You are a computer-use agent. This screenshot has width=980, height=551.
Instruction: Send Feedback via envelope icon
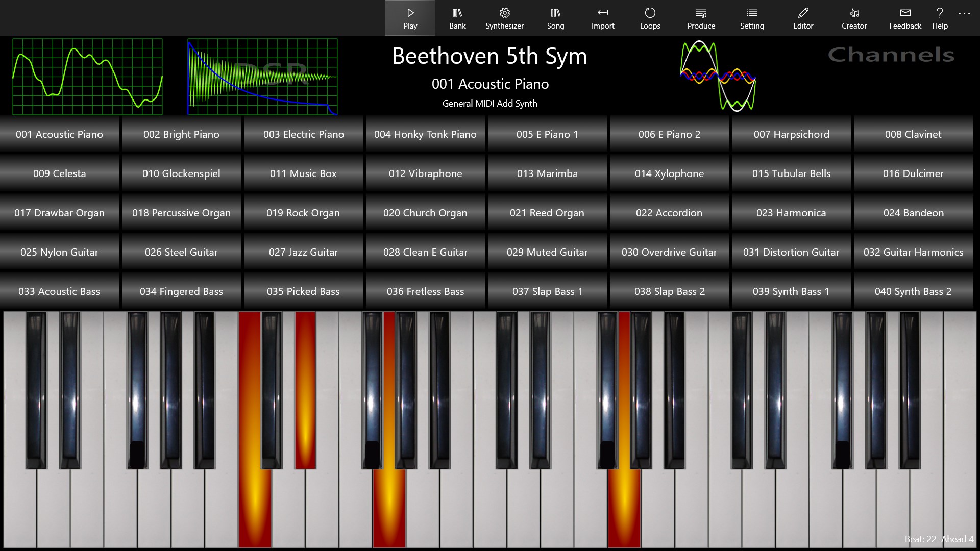click(905, 13)
